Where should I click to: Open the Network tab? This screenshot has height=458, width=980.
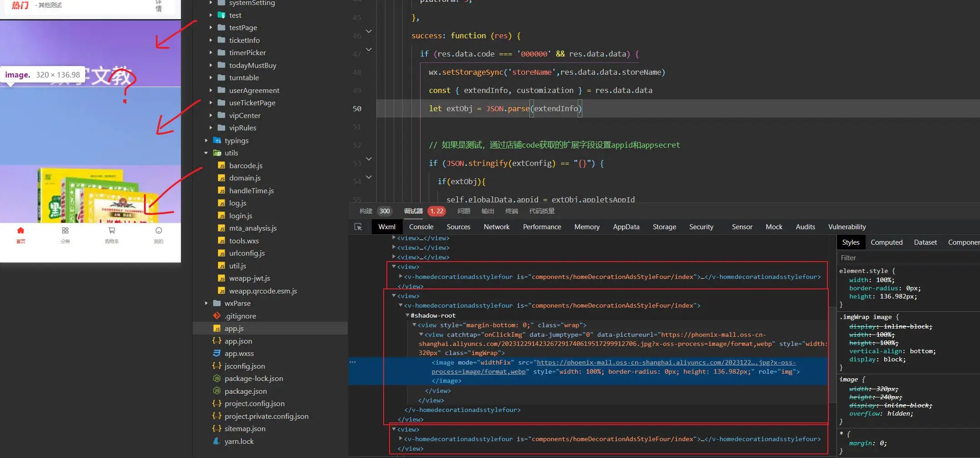click(x=497, y=227)
